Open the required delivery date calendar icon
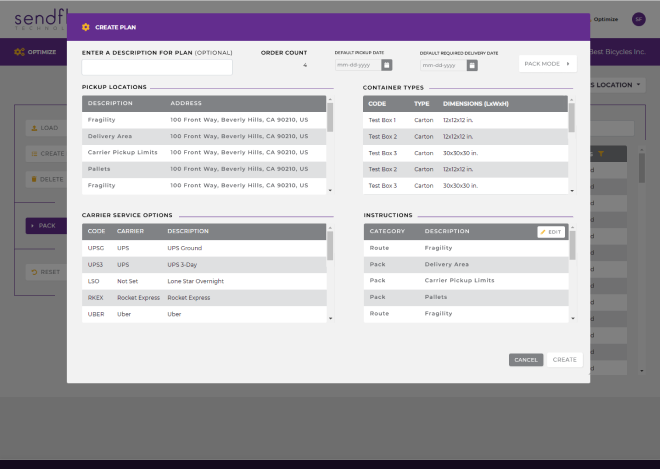Screen dimensions: 660x469 pos(472,65)
